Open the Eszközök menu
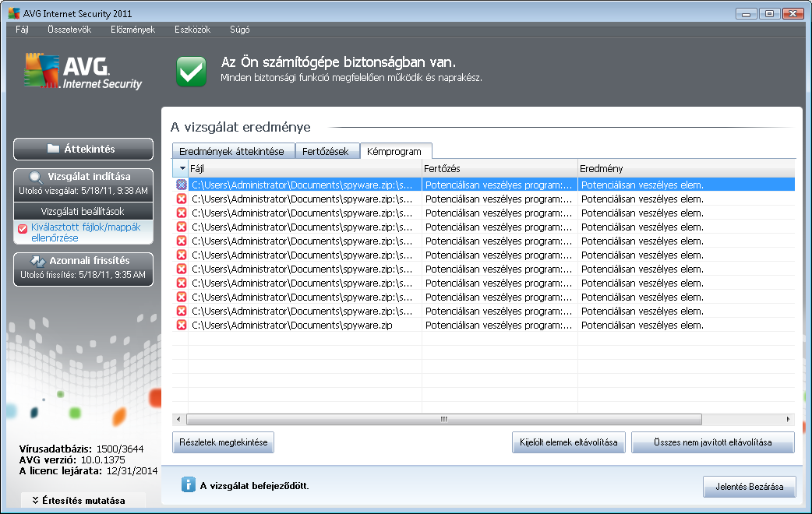This screenshot has width=812, height=514. pyautogui.click(x=192, y=30)
